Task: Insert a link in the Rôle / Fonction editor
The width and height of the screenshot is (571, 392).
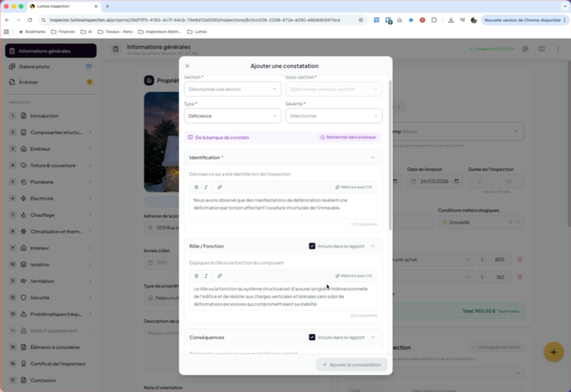Action: pos(220,276)
